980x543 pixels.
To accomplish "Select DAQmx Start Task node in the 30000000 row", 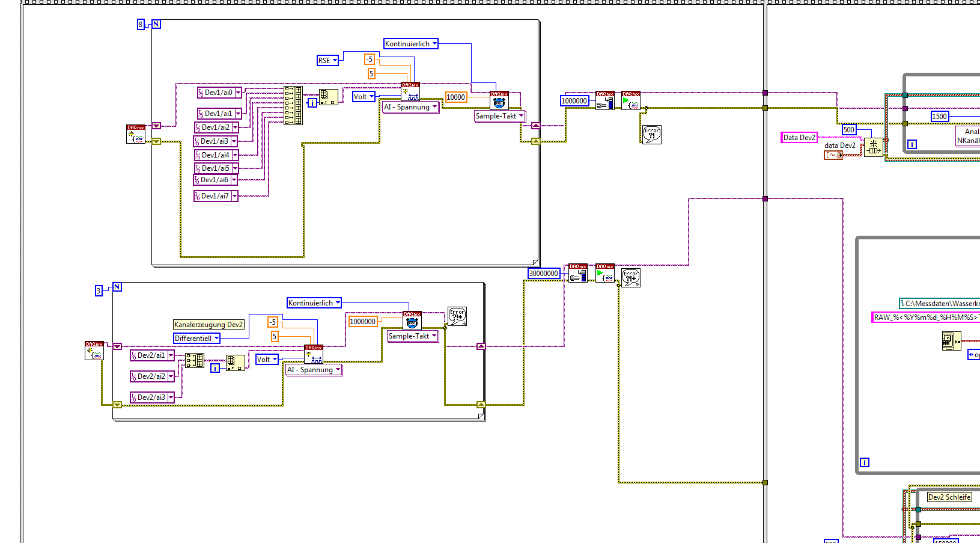I will (x=605, y=273).
